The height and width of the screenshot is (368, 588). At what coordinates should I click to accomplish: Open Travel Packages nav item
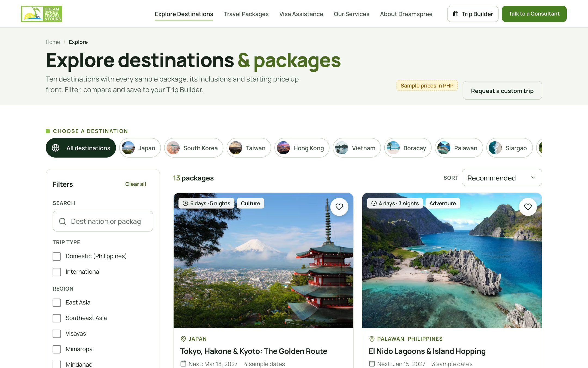pyautogui.click(x=246, y=14)
